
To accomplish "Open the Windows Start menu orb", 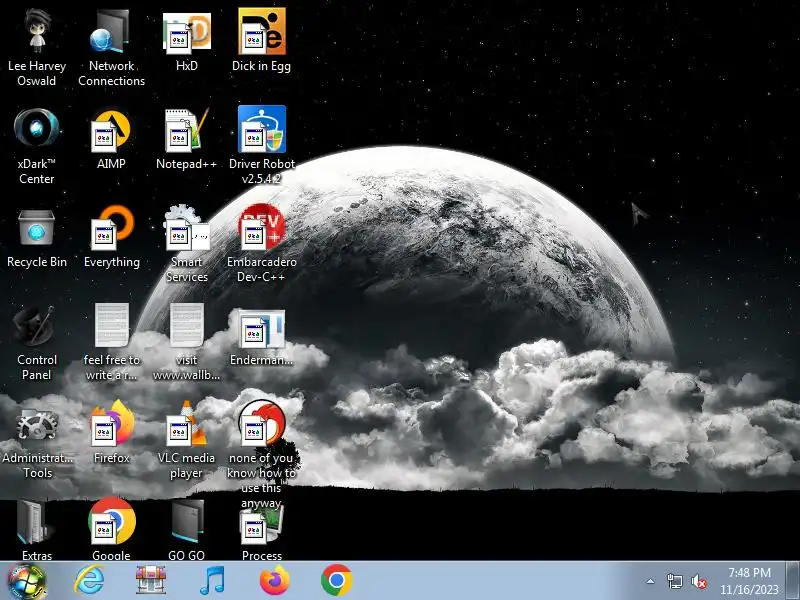I will coord(27,581).
